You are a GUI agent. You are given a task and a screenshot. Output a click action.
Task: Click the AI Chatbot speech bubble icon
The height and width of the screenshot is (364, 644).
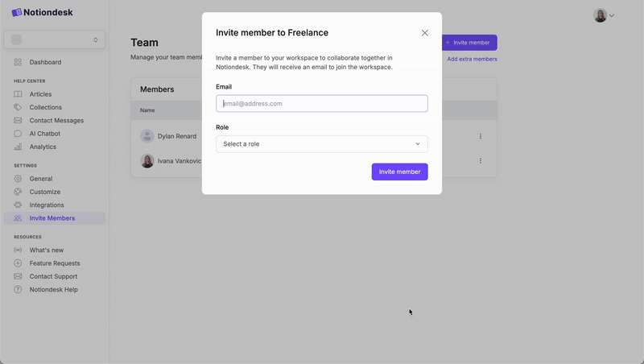pyautogui.click(x=18, y=134)
